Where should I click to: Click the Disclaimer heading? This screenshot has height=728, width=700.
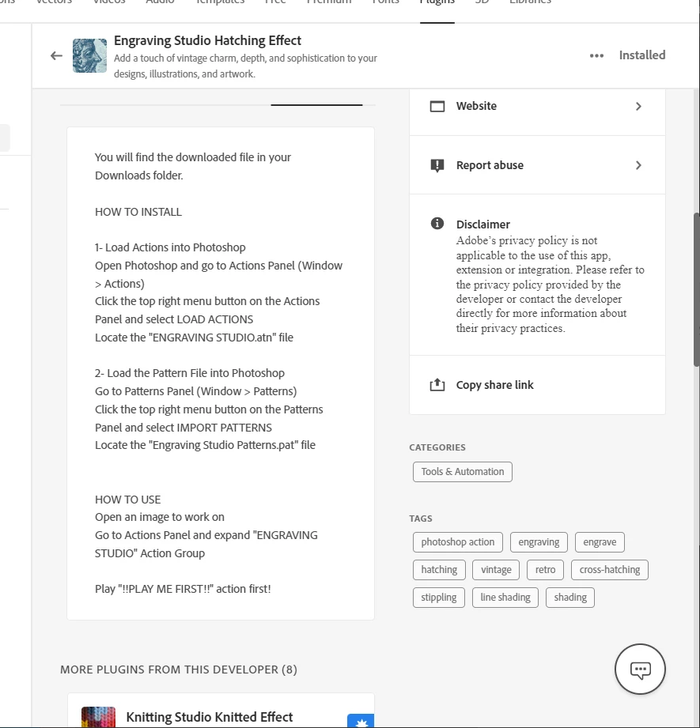tap(482, 224)
